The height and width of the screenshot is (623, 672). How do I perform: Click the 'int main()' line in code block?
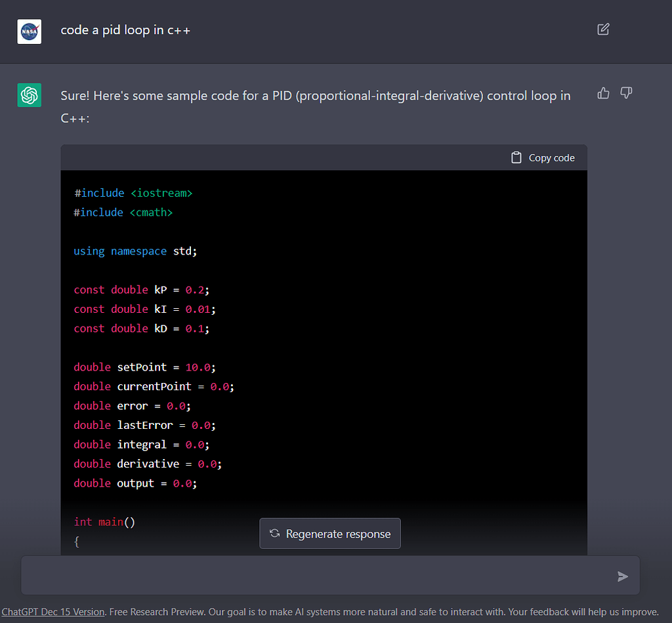(104, 522)
